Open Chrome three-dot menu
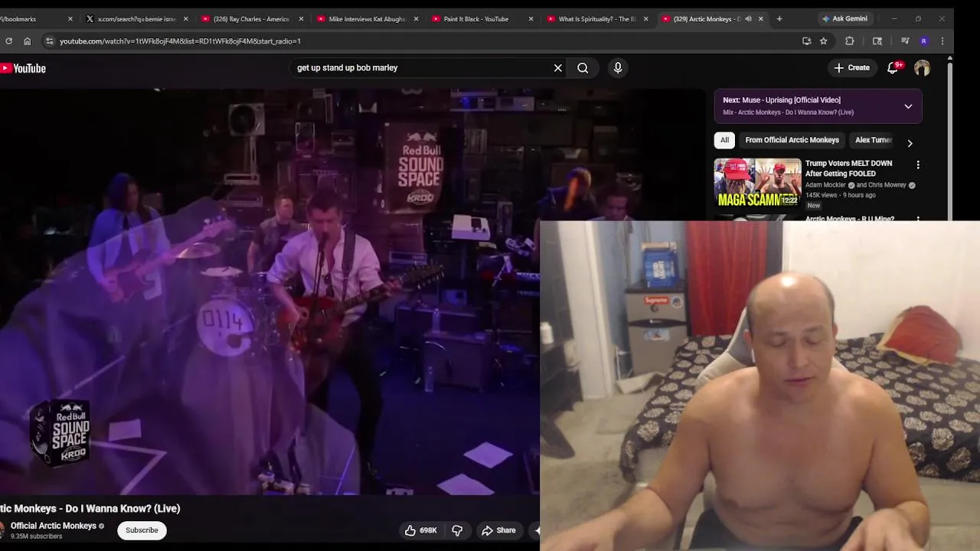Image resolution: width=980 pixels, height=551 pixels. 942,41
